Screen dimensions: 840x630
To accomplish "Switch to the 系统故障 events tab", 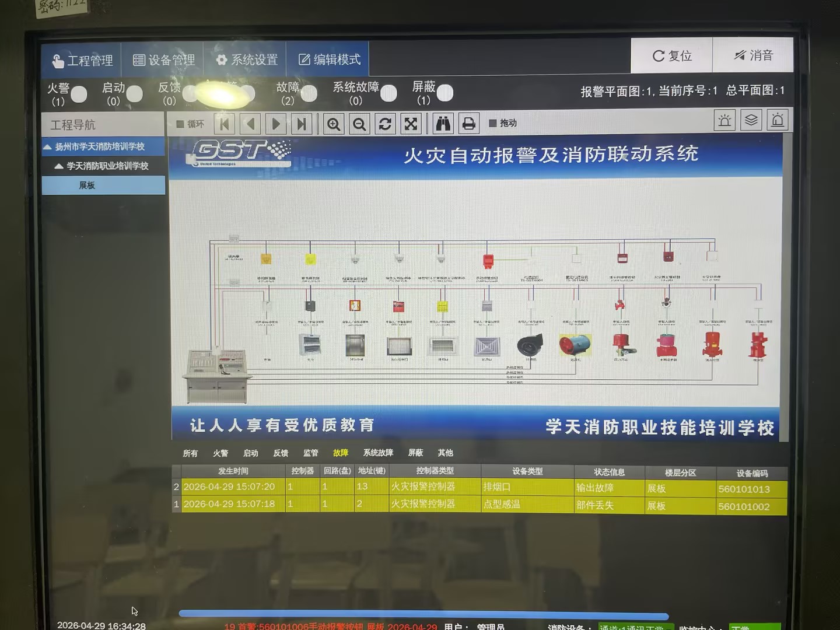I will [x=378, y=453].
